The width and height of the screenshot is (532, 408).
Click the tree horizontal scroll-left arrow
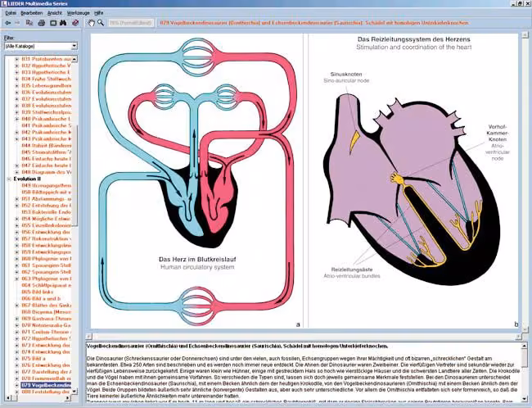click(x=8, y=397)
